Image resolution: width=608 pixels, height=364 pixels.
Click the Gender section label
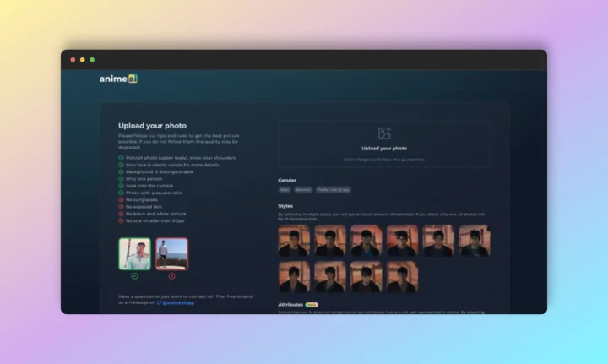(x=287, y=180)
